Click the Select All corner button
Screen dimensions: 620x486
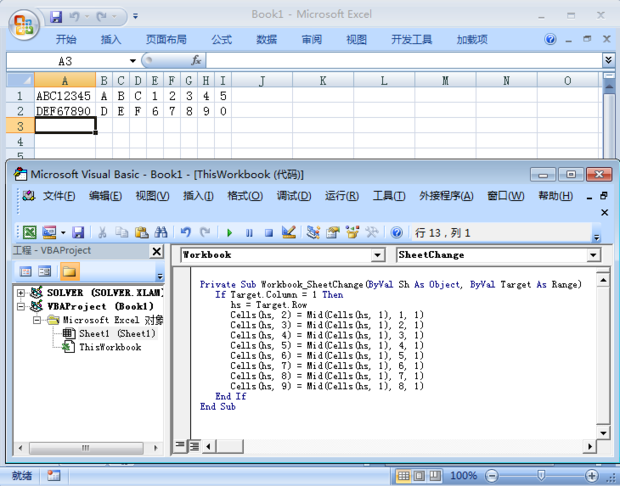click(x=20, y=80)
